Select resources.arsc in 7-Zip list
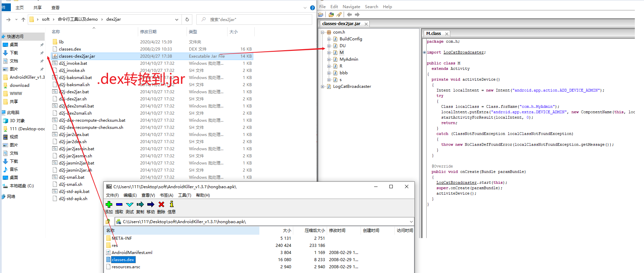 [126, 267]
